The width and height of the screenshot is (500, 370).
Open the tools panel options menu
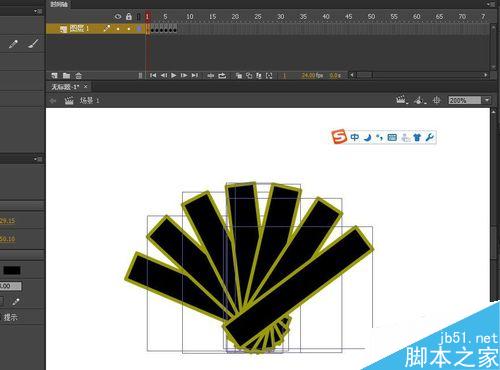tap(38, 11)
